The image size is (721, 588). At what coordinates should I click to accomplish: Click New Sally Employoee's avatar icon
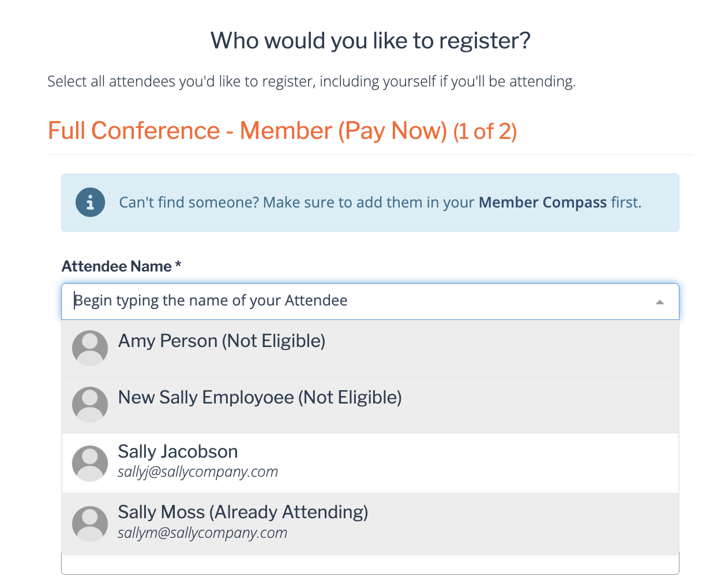point(90,405)
